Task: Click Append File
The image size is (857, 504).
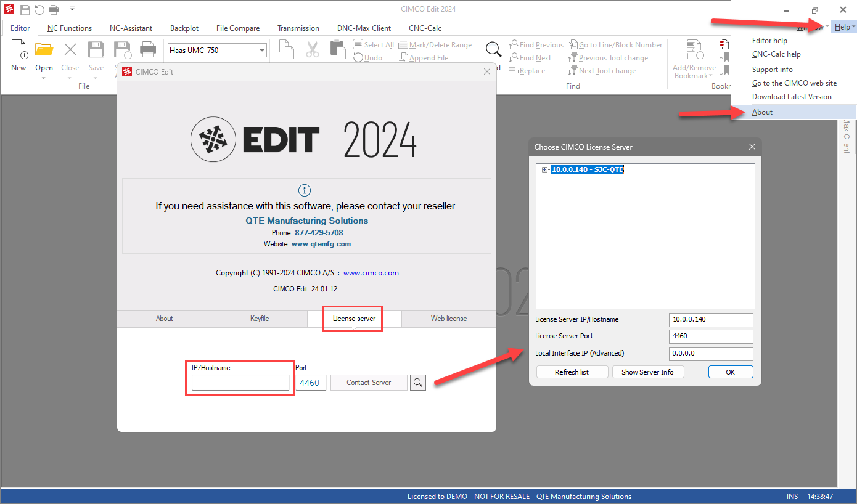Action: pos(424,58)
